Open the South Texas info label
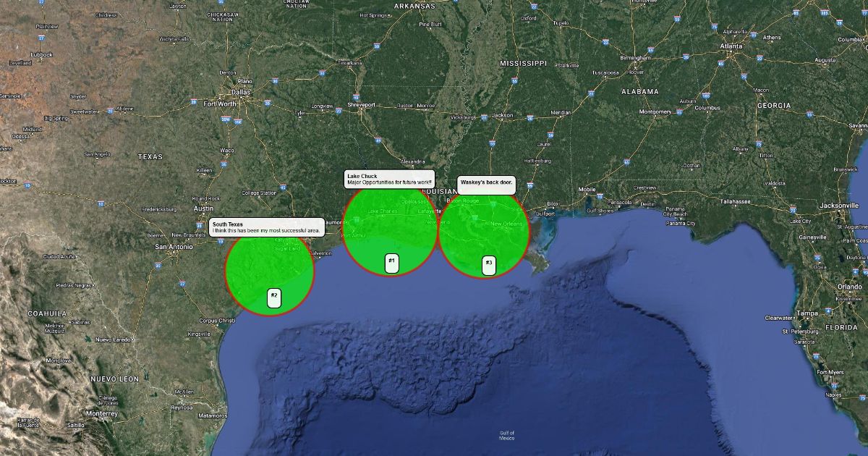This screenshot has width=868, height=456. [267, 227]
